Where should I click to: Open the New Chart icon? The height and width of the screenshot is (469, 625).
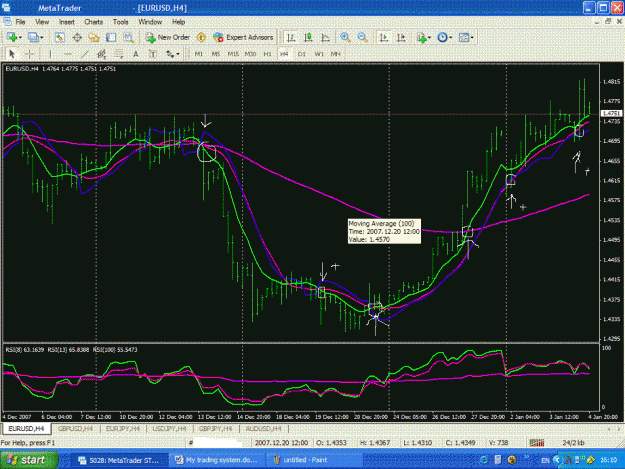coord(12,37)
